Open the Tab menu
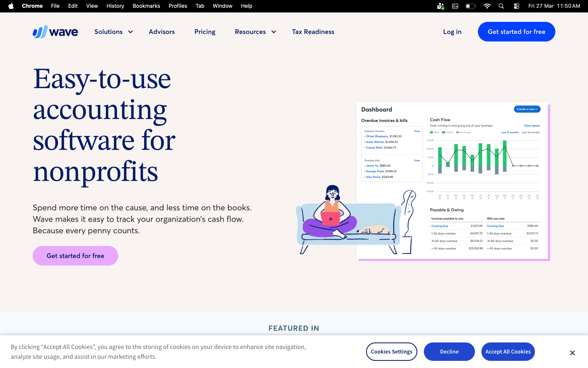 [200, 6]
